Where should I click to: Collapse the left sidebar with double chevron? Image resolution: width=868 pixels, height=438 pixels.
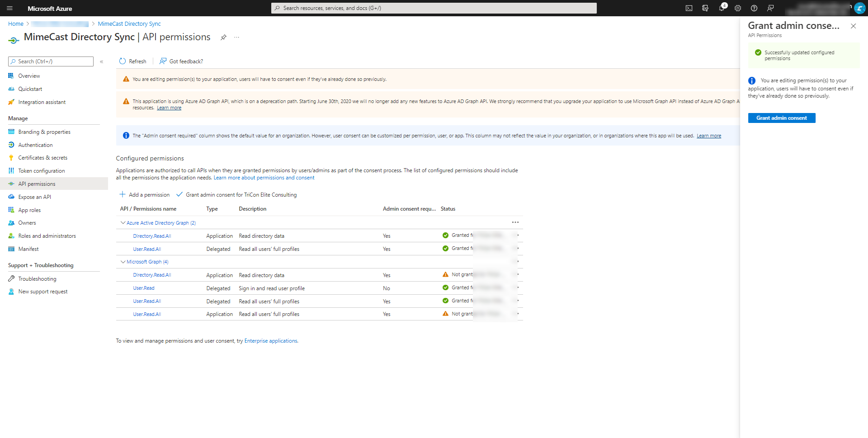point(102,61)
